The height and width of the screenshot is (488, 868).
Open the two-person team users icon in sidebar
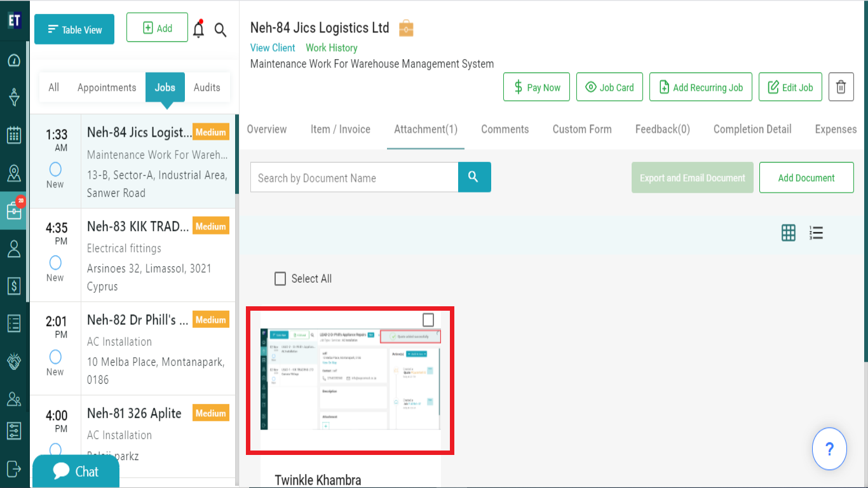(x=14, y=398)
